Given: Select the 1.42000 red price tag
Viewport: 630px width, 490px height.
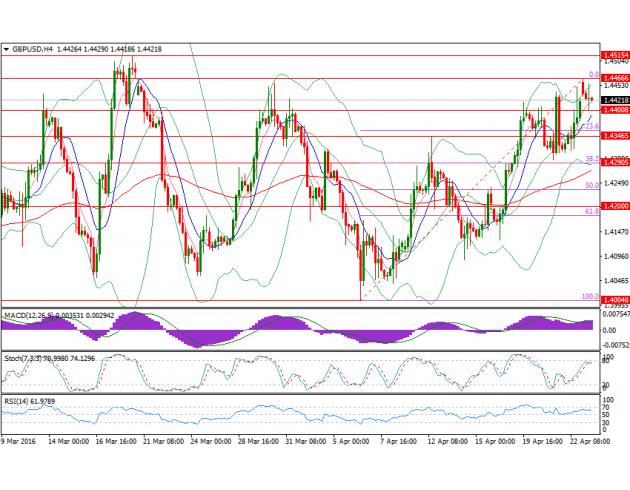Looking at the screenshot, I should 614,205.
